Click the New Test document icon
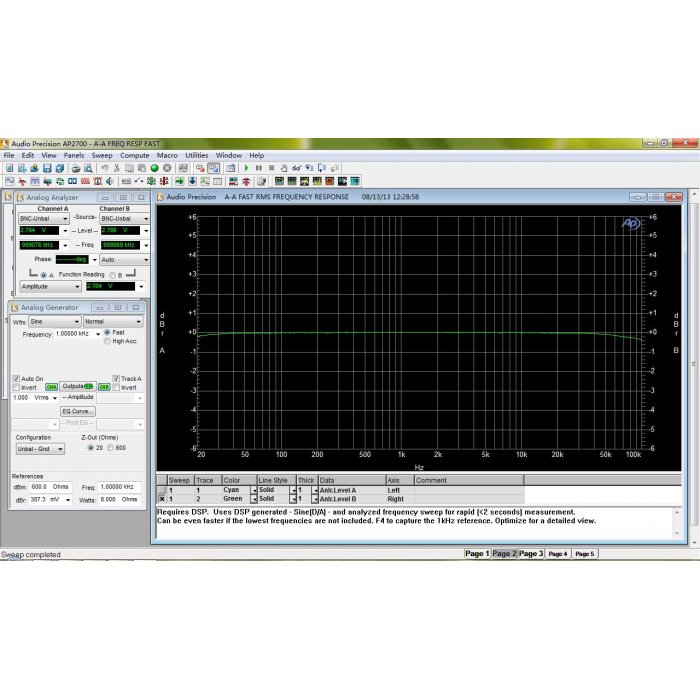The width and height of the screenshot is (700, 700). 9,168
